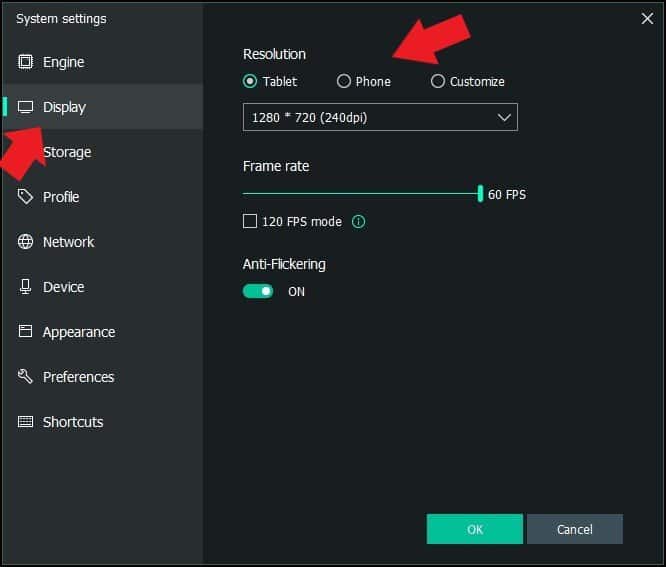Click the Appearance window icon
The width and height of the screenshot is (666, 567).
click(26, 332)
